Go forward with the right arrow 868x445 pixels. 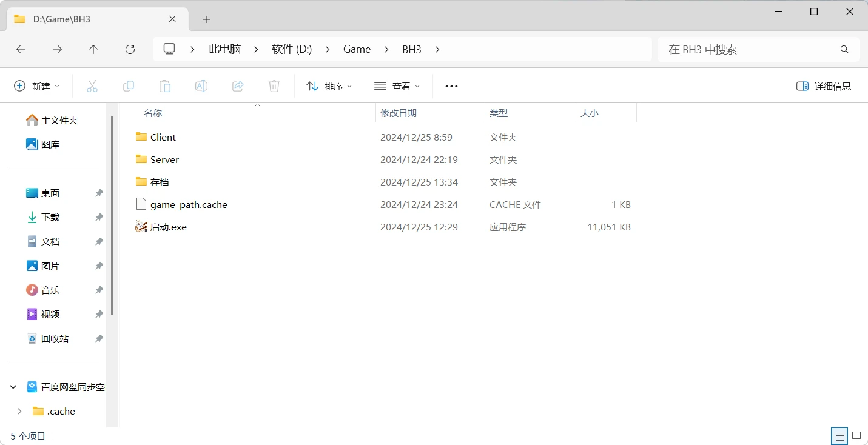tap(57, 50)
